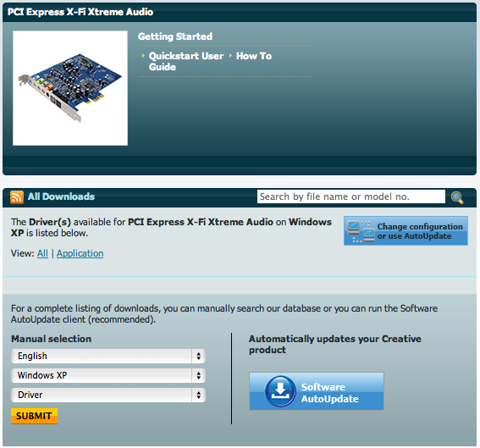The width and height of the screenshot is (480, 448).
Task: Click the Automatically updates your Creative product text
Action: point(335,344)
